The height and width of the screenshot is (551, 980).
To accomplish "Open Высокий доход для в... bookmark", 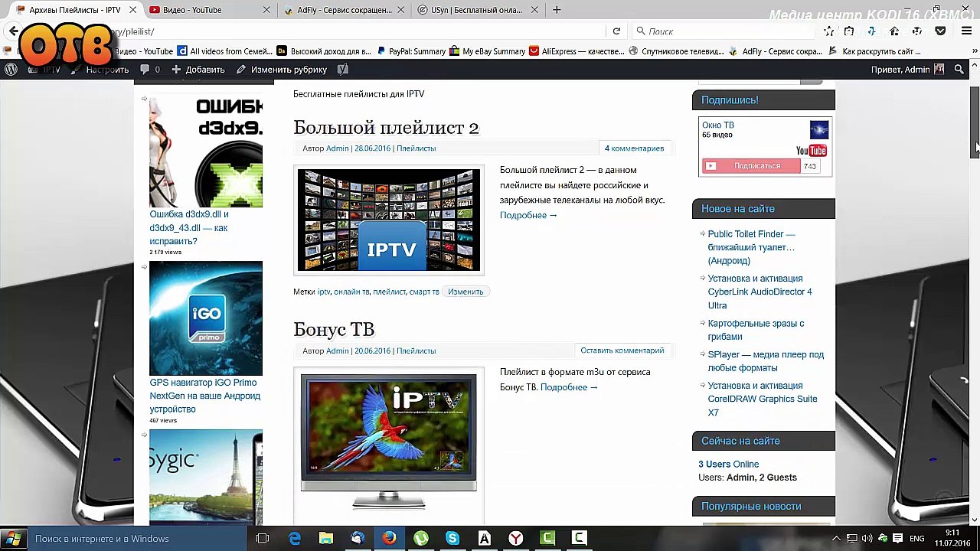I will click(x=324, y=51).
